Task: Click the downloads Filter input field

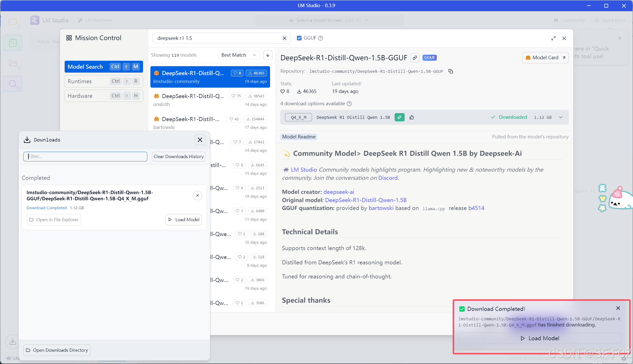Action: [85, 157]
